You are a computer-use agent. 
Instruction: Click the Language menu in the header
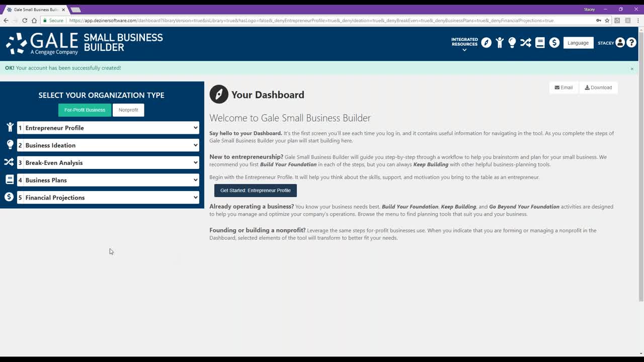[x=578, y=43]
